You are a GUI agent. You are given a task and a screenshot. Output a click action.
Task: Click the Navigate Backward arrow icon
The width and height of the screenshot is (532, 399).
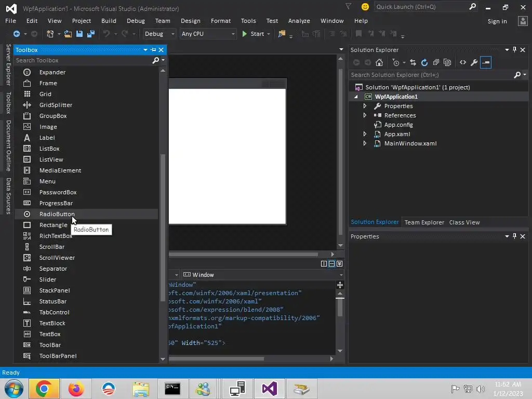point(16,34)
